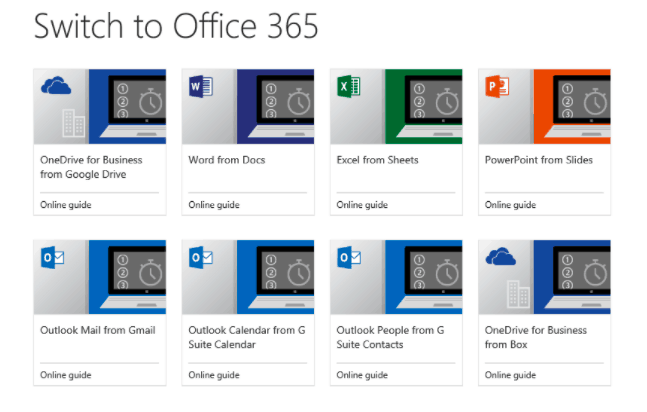
Task: Click 'Online guide' under Word from Docs
Action: [x=214, y=205]
